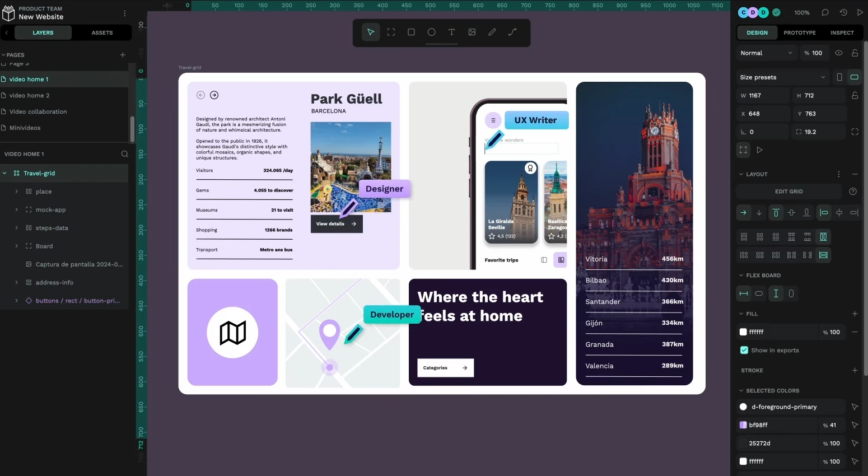Open the Normal blend mode dropdown
868x476 pixels.
[766, 53]
